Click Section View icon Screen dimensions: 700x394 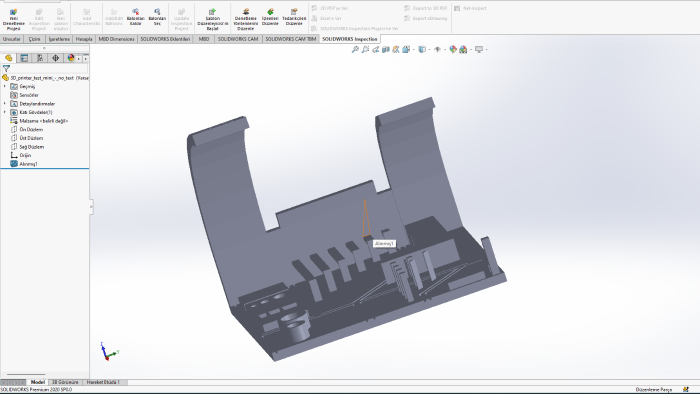[386, 50]
